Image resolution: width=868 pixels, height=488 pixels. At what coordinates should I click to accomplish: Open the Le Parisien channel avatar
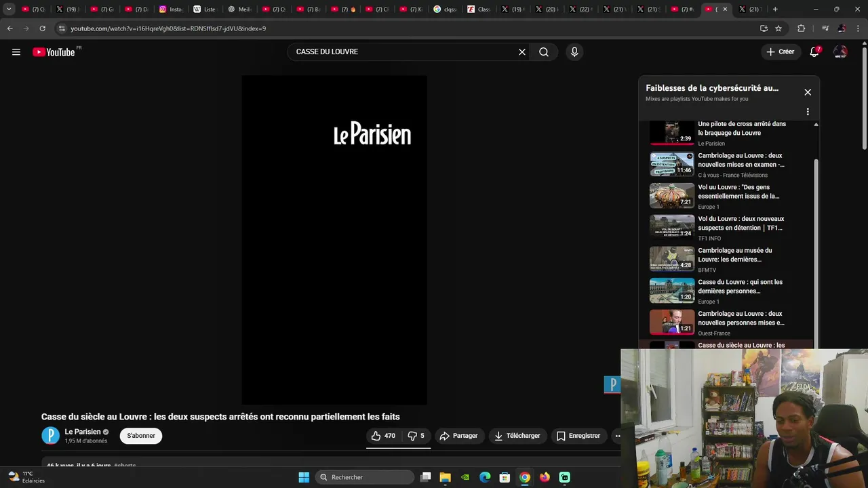click(50, 436)
